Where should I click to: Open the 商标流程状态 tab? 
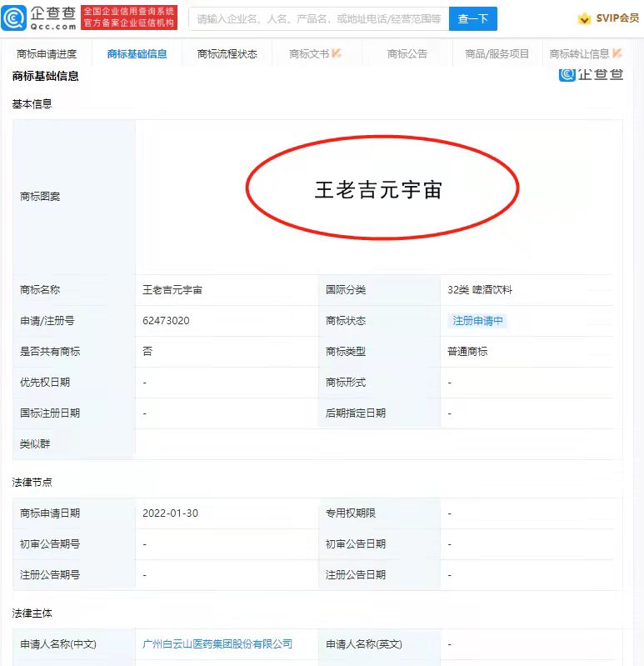click(227, 54)
